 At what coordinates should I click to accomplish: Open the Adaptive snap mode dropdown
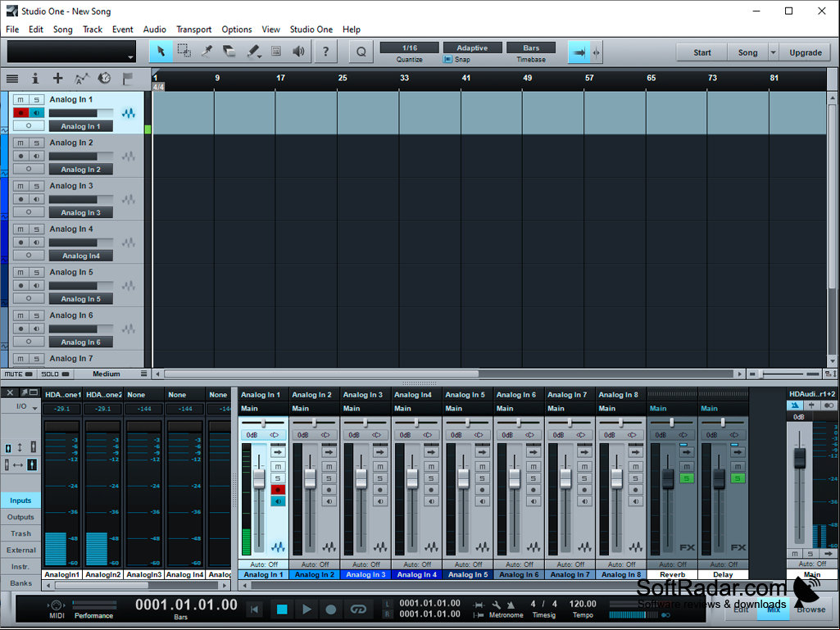(472, 48)
